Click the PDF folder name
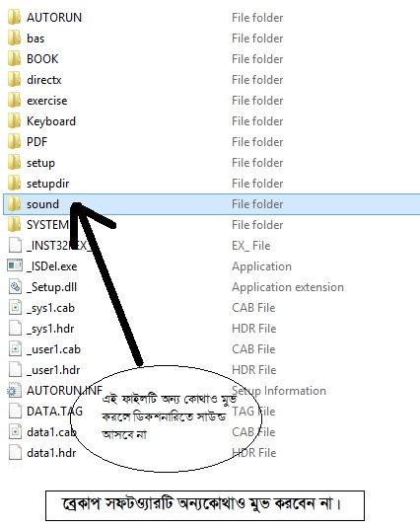 [37, 142]
